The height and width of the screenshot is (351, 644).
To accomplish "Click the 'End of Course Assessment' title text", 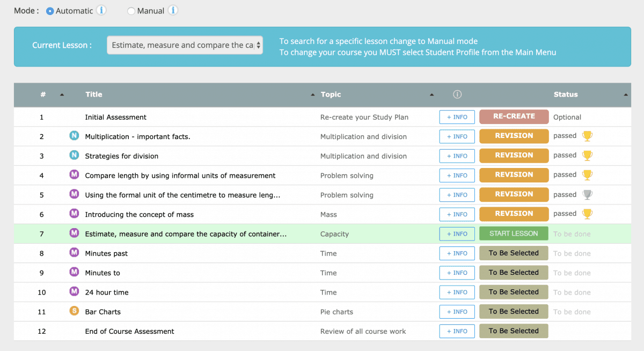I will (x=129, y=331).
